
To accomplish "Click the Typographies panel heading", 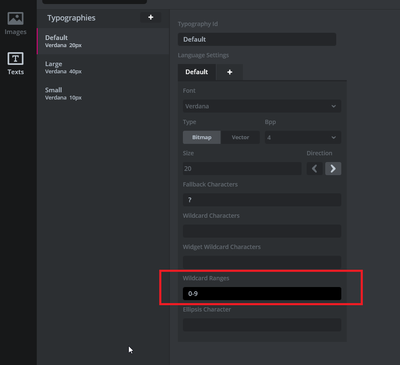I will tap(71, 18).
